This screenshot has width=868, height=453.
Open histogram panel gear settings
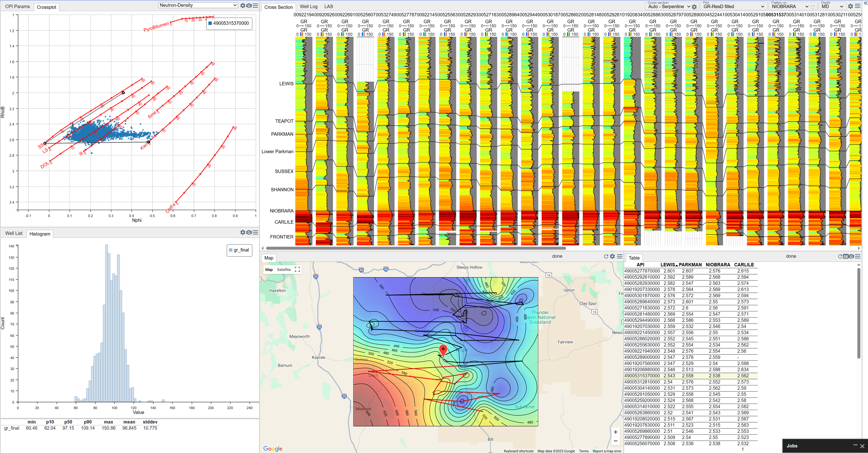(243, 232)
